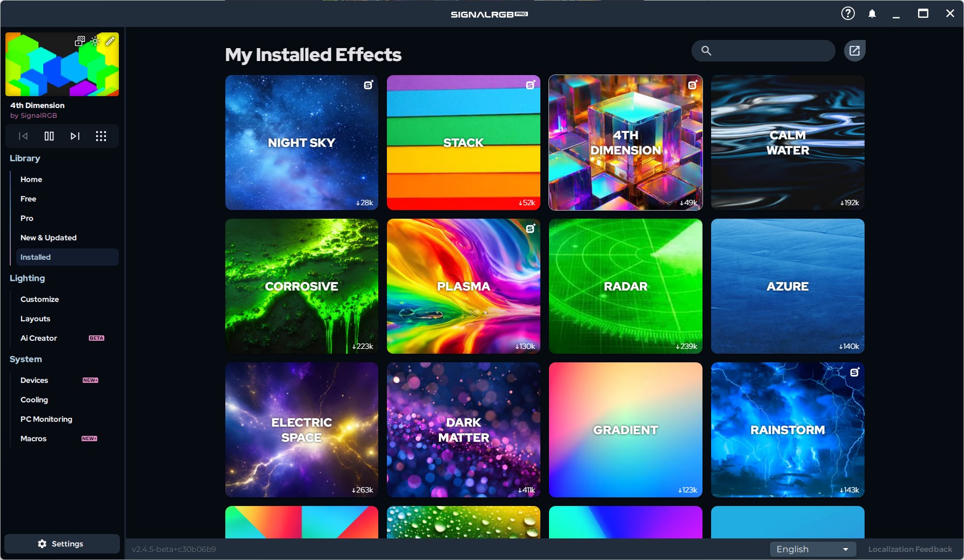Open the notifications bell
The height and width of the screenshot is (560, 964).
[872, 14]
